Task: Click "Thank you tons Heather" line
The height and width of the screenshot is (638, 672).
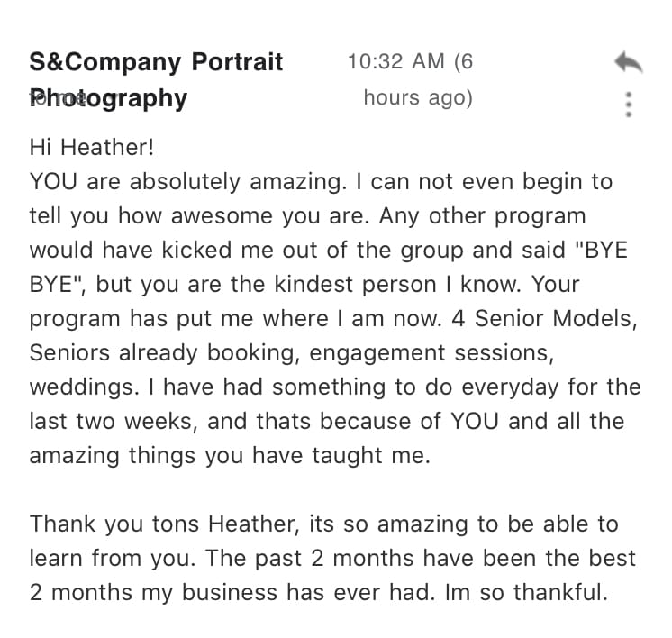Action: (164, 524)
